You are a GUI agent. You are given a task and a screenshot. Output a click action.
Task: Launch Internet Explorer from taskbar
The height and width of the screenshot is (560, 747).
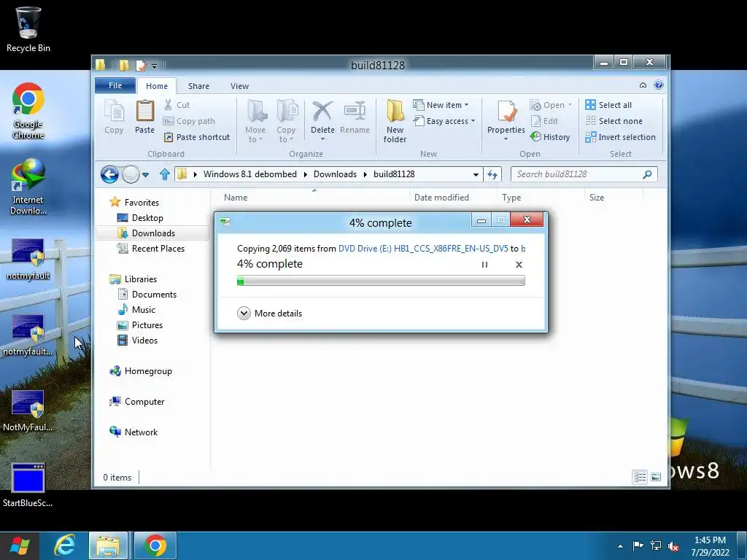pyautogui.click(x=64, y=545)
